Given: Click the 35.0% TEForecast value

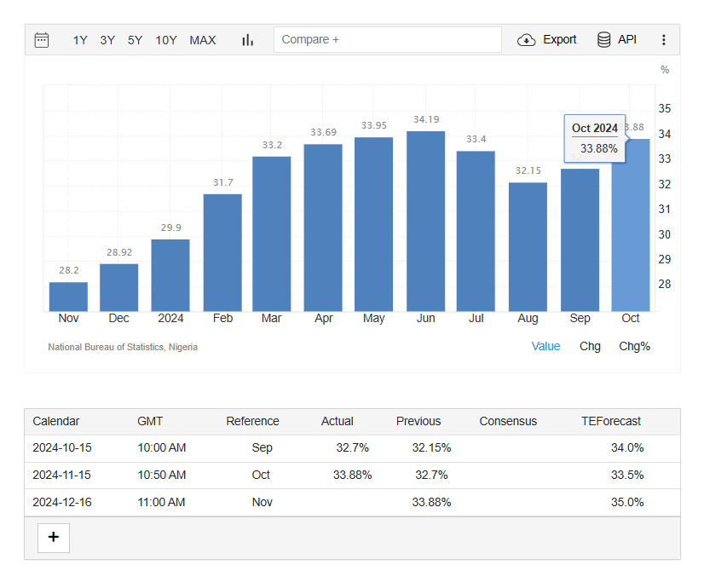Looking at the screenshot, I should pyautogui.click(x=627, y=502).
